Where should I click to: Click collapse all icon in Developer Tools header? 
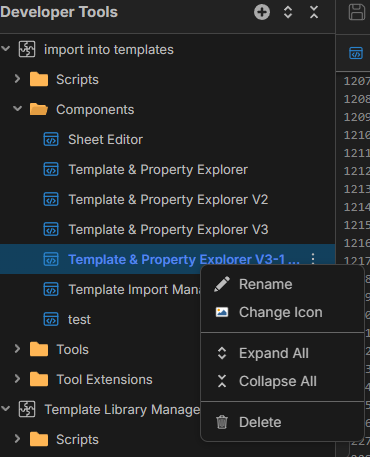314,12
